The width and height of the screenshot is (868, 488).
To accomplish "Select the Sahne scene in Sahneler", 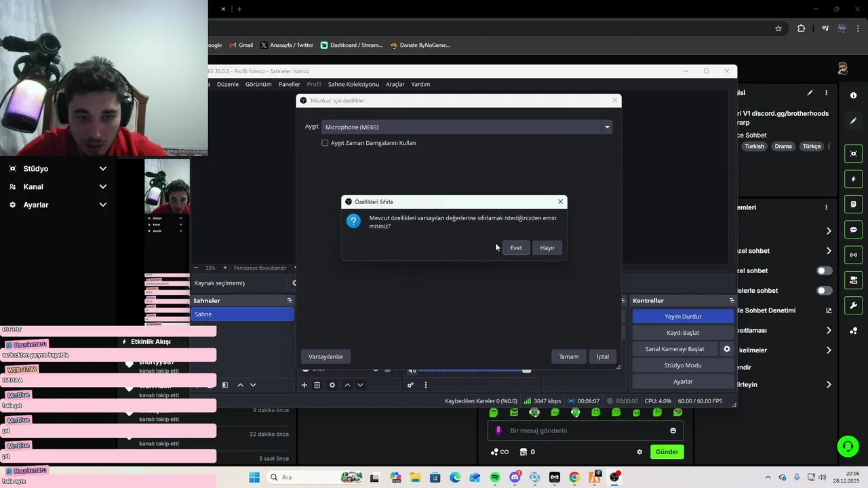I will (242, 314).
